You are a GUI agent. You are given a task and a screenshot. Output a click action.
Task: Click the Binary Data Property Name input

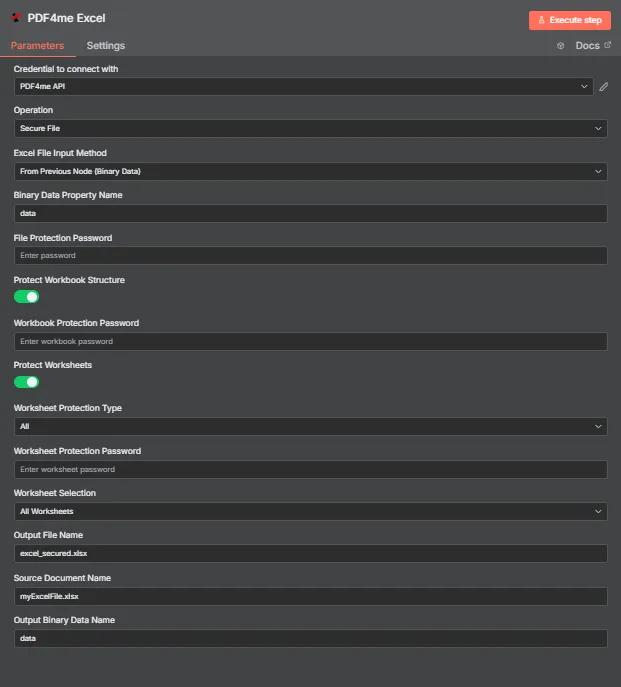[x=311, y=213]
